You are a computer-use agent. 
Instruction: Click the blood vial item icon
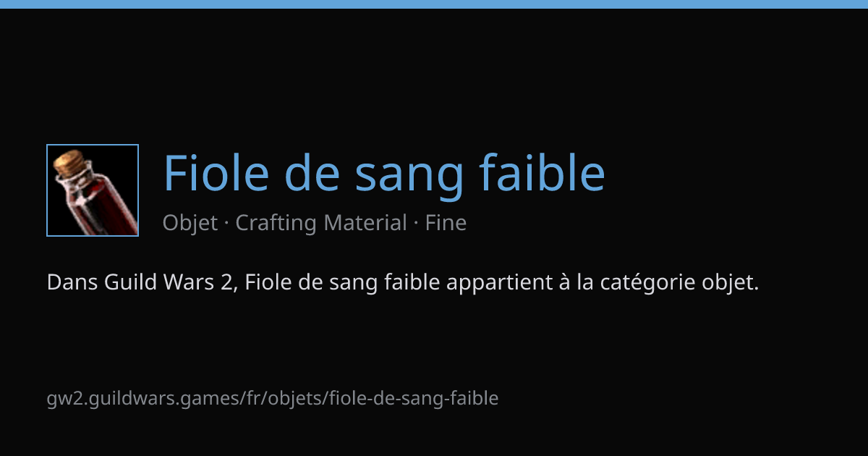click(x=93, y=190)
